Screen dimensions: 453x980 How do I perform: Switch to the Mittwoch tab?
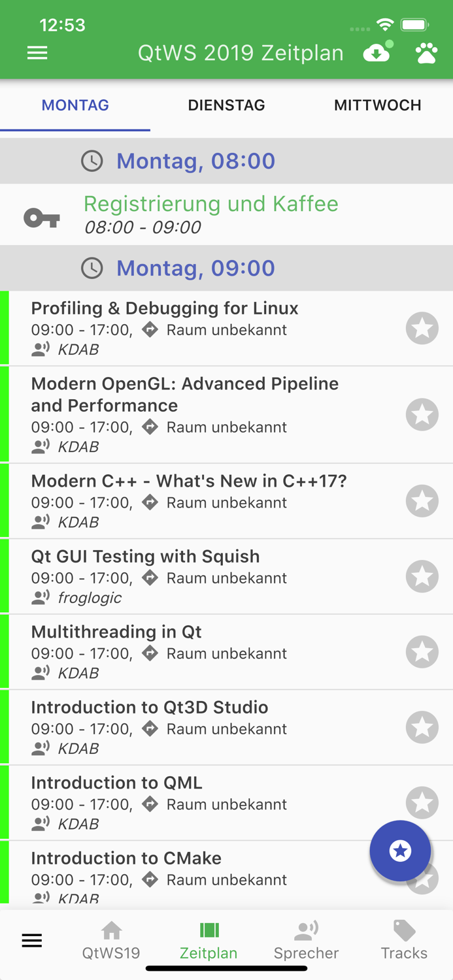click(377, 105)
